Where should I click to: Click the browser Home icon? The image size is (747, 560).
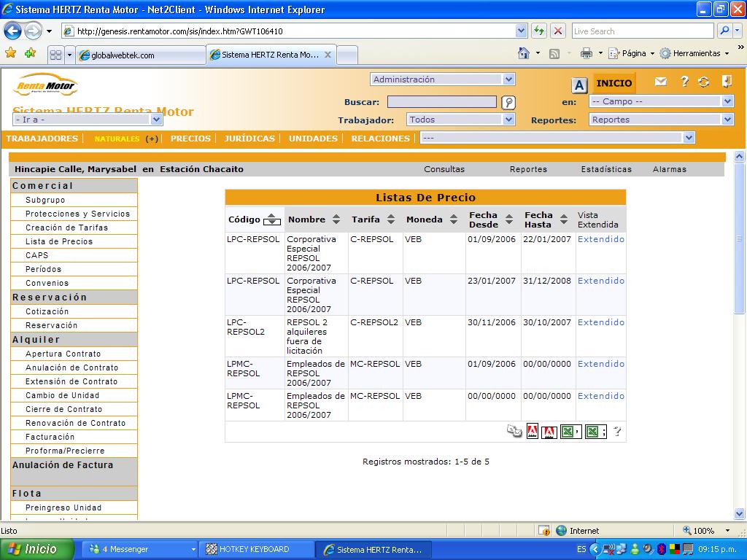point(524,53)
